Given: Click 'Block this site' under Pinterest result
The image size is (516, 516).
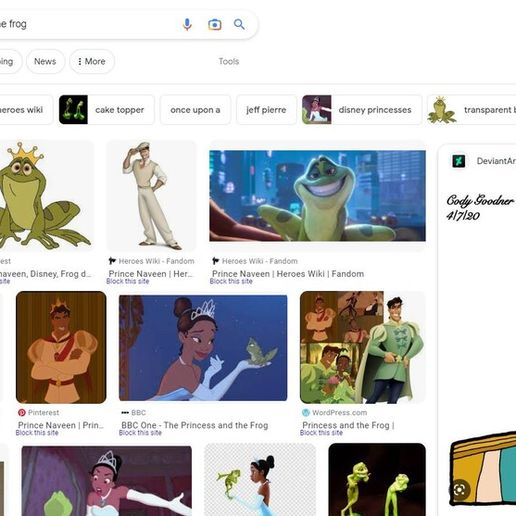Looking at the screenshot, I should (37, 433).
